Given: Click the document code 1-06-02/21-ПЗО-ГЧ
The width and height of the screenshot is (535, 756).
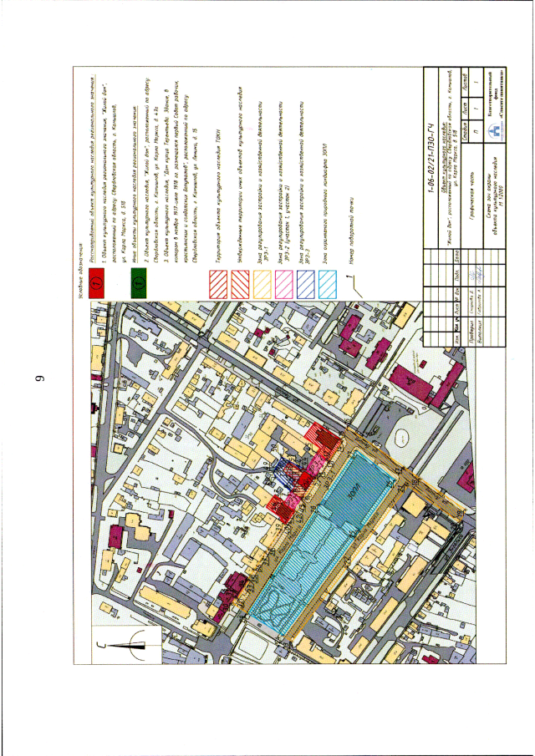Looking at the screenshot, I should point(431,160).
